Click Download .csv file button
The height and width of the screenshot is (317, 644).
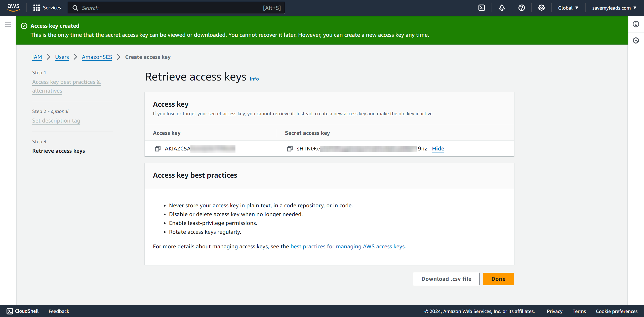click(x=446, y=279)
